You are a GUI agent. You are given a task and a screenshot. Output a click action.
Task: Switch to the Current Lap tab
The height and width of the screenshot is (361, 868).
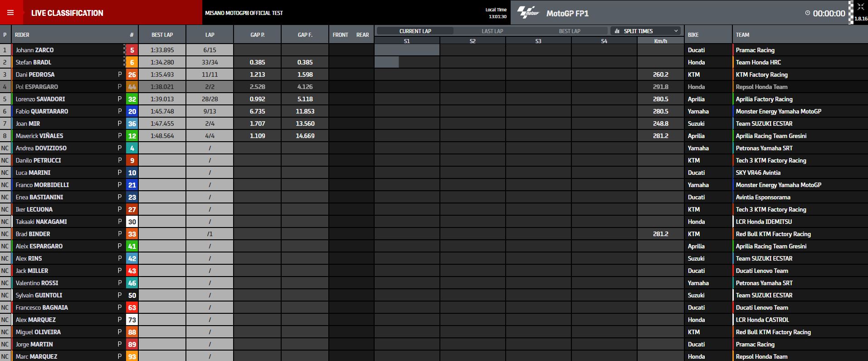pyautogui.click(x=415, y=31)
